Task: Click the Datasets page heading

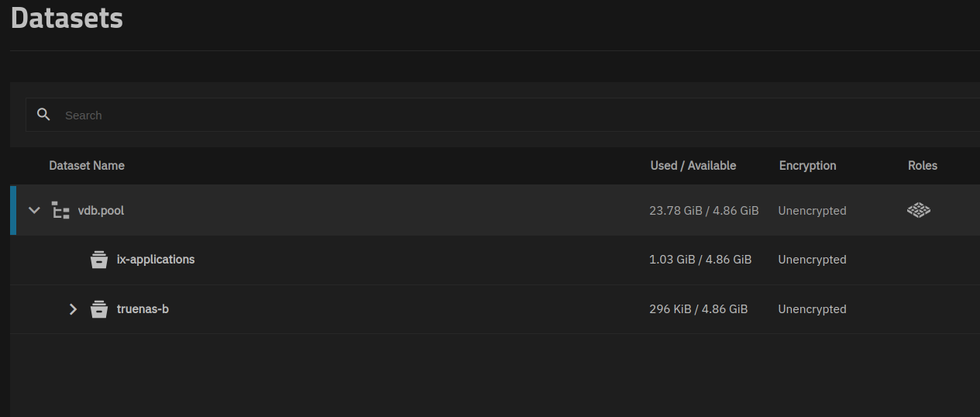Action: click(67, 17)
